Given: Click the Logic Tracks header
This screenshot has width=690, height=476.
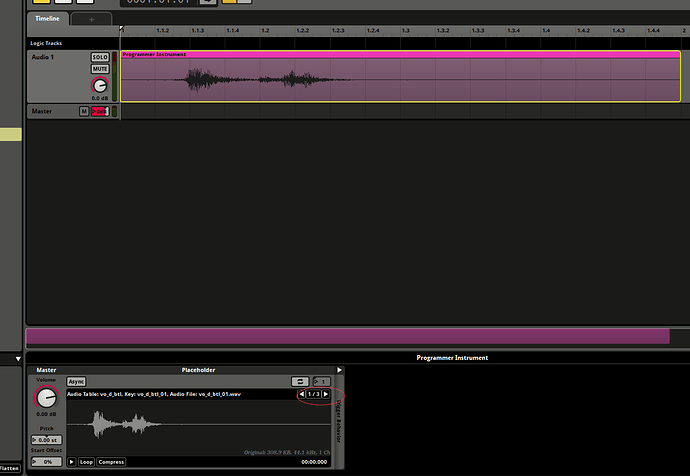Looking at the screenshot, I should (46, 43).
